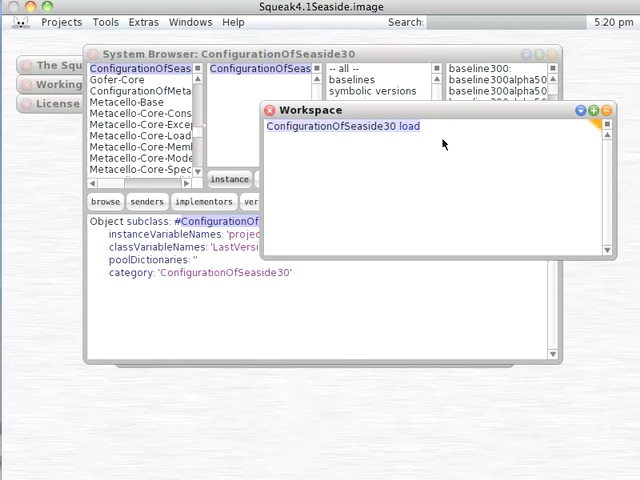Collapse the Workspace with orange minus button

[607, 110]
